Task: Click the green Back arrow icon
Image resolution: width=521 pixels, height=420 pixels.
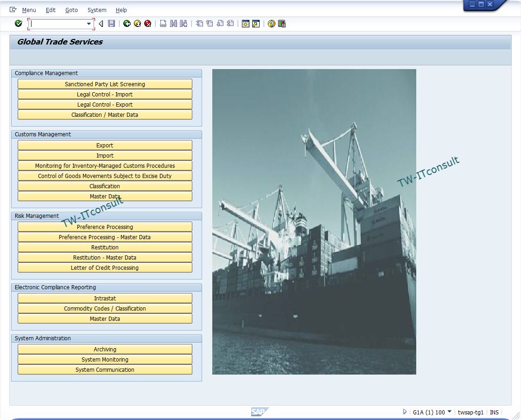Action: coord(127,24)
